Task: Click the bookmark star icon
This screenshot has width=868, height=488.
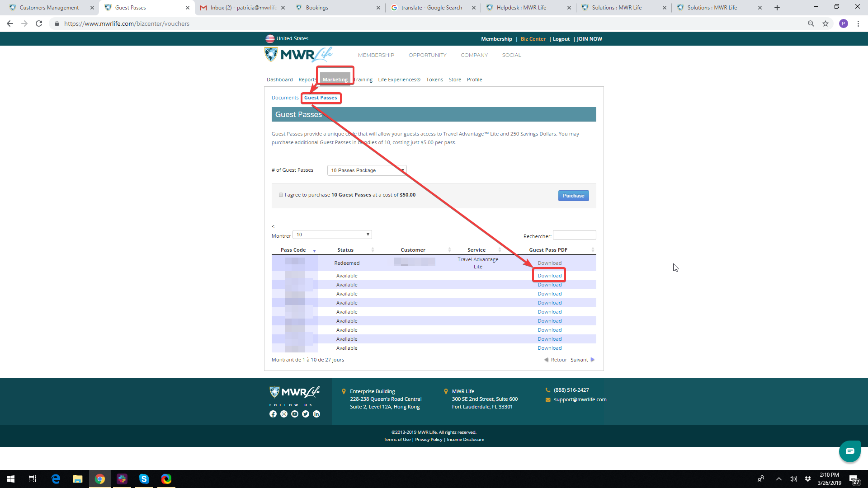Action: [826, 23]
